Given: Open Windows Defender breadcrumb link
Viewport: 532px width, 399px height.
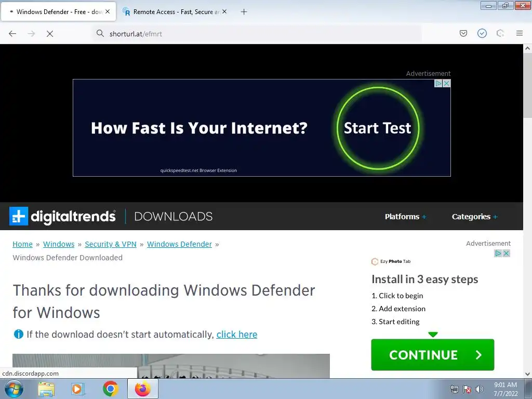Looking at the screenshot, I should point(179,244).
